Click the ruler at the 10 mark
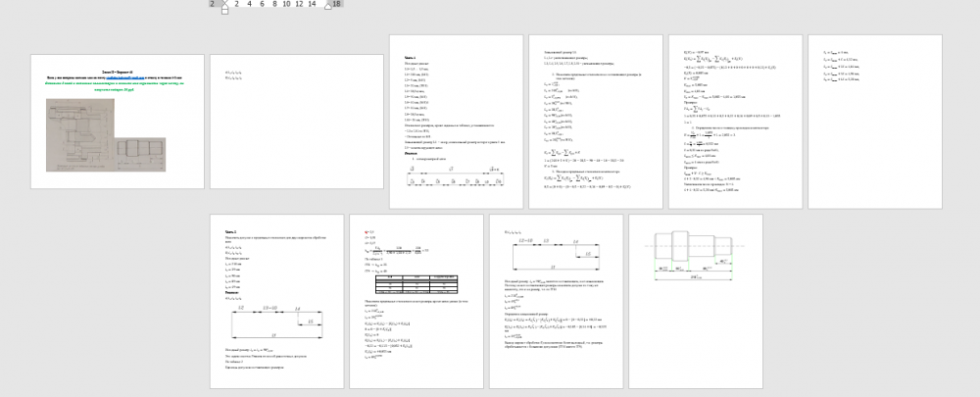 [285, 4]
